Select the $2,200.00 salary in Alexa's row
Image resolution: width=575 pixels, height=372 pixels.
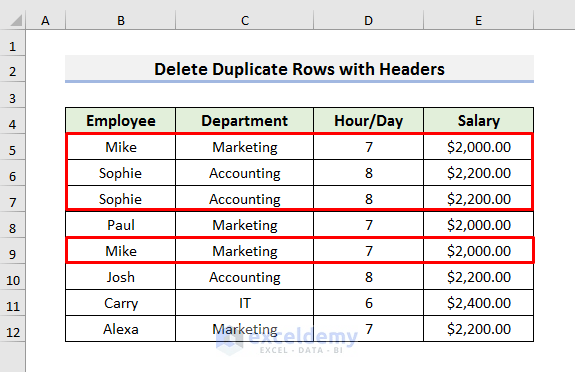click(479, 329)
